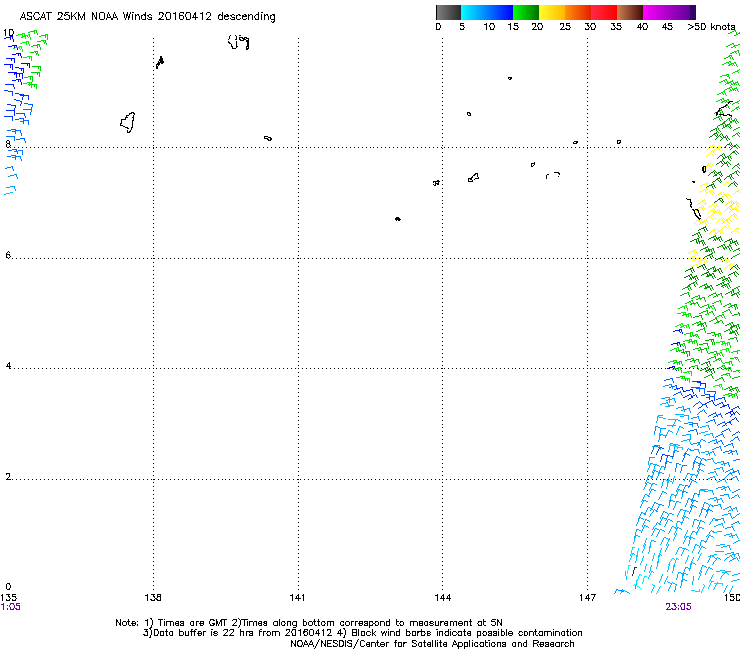This screenshot has width=740, height=650.
Task: Click the brown 35-40 knots legend segment
Action: [x=630, y=12]
